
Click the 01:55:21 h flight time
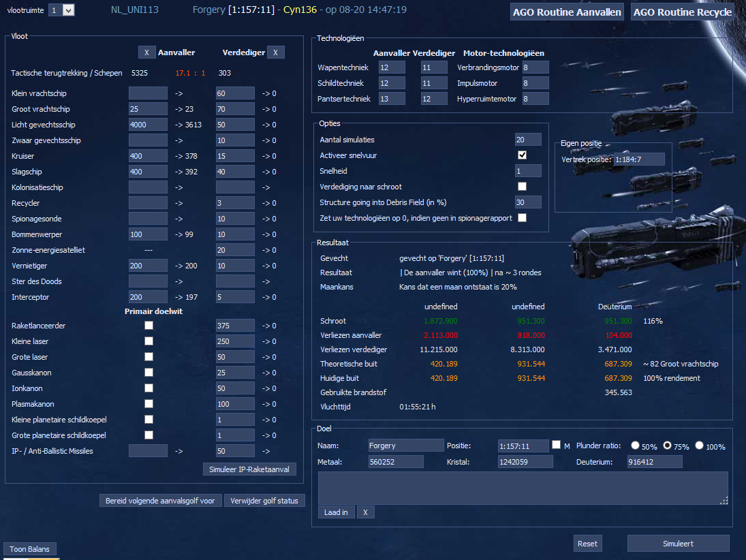(417, 407)
